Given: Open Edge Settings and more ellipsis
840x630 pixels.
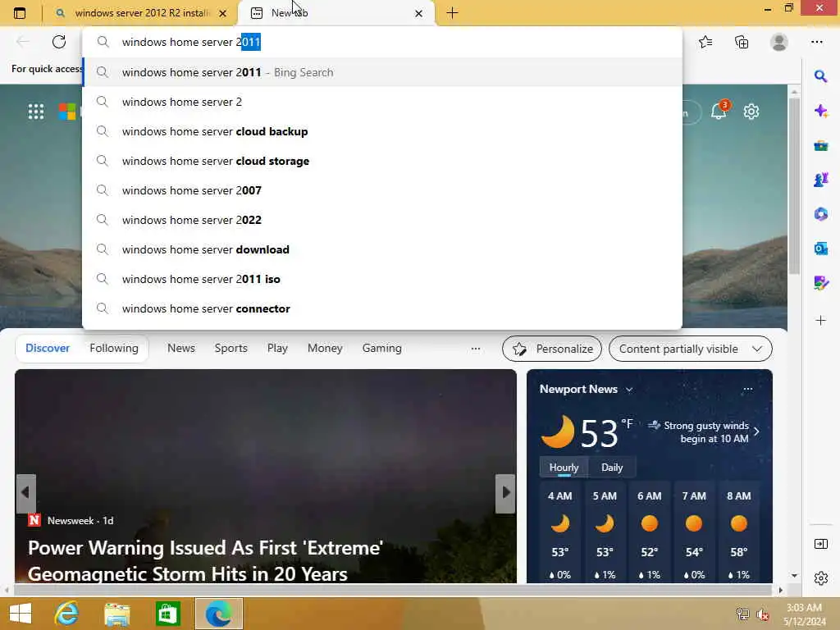Looking at the screenshot, I should click(816, 42).
